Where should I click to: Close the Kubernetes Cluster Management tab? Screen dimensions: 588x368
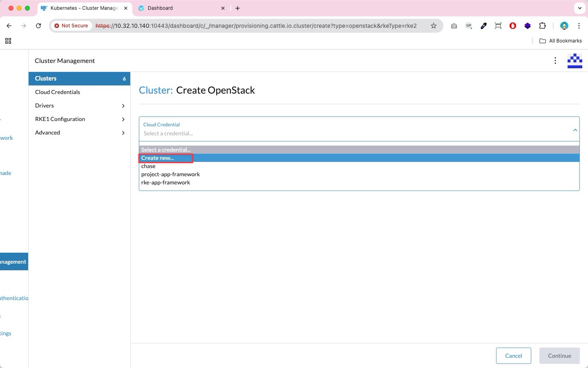[x=126, y=8]
